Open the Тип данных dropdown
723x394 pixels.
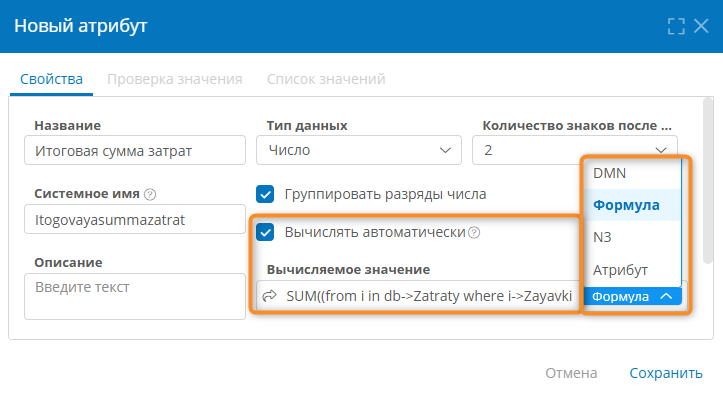coord(359,150)
